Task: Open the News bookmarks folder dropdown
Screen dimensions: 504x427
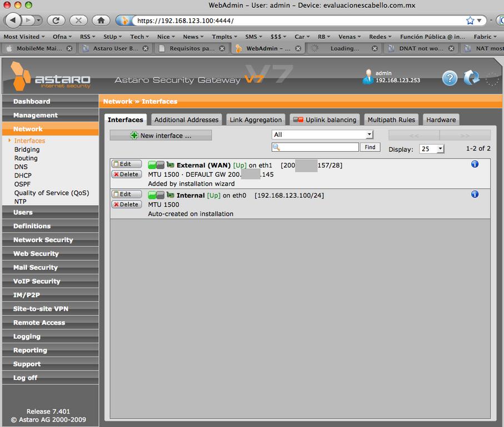Action: tap(193, 37)
